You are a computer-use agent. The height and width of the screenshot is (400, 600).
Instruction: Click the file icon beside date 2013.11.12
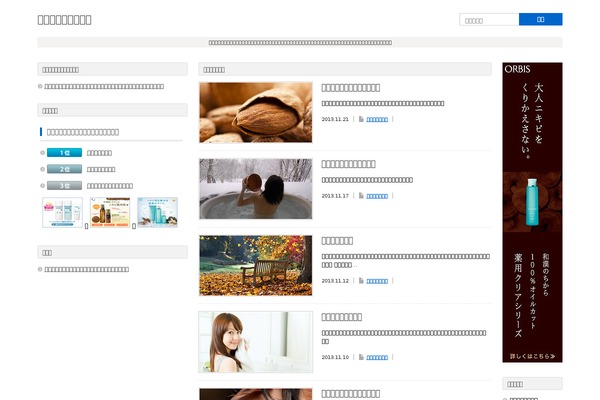(361, 281)
